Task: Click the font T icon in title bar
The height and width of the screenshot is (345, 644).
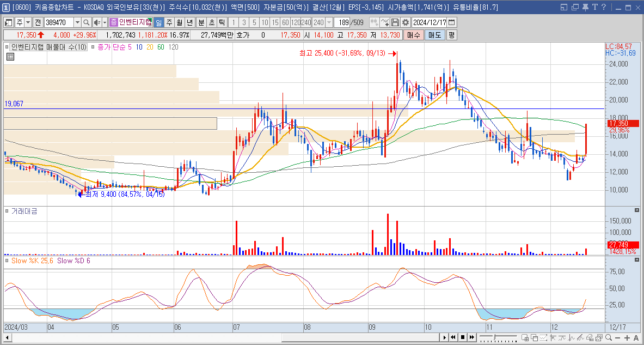Action: 594,7
